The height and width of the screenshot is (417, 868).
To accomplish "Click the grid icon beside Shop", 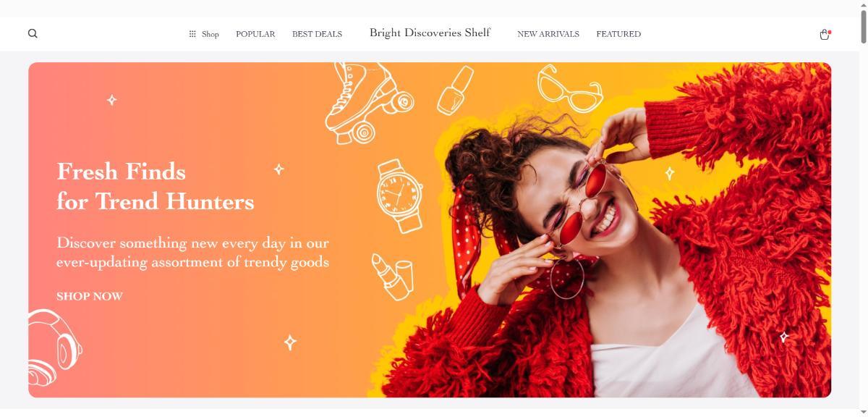I will point(192,34).
